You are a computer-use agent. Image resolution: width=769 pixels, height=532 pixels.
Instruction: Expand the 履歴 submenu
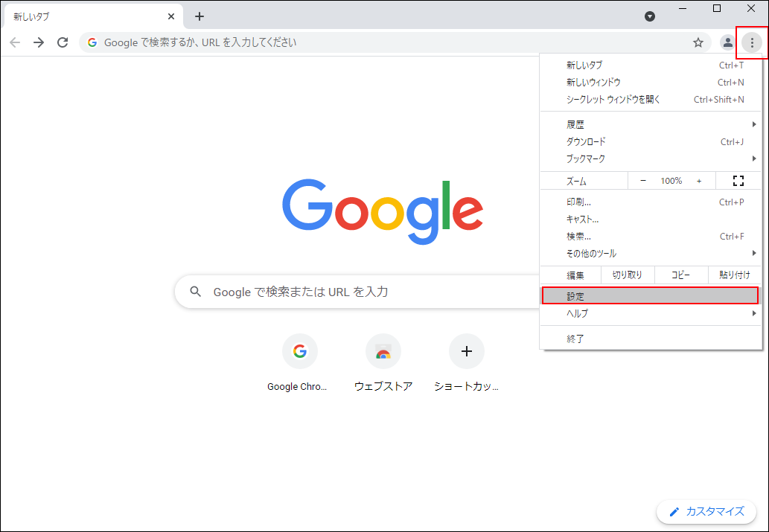tap(651, 124)
